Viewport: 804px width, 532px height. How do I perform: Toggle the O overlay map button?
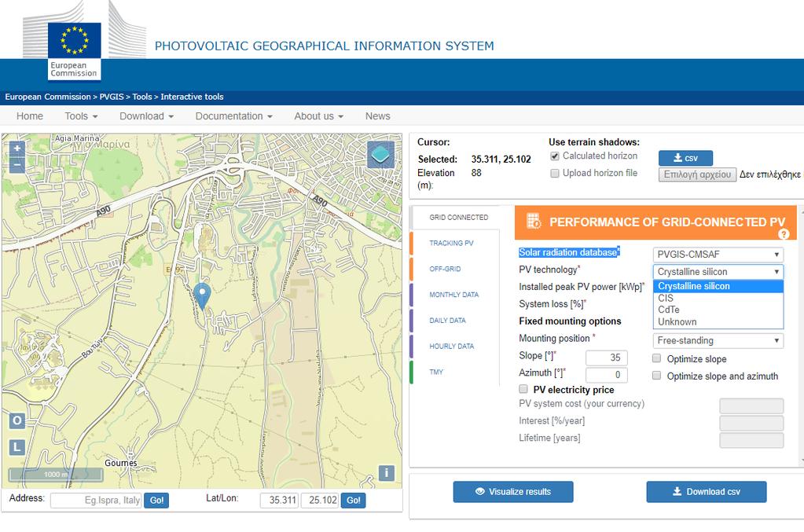point(17,420)
